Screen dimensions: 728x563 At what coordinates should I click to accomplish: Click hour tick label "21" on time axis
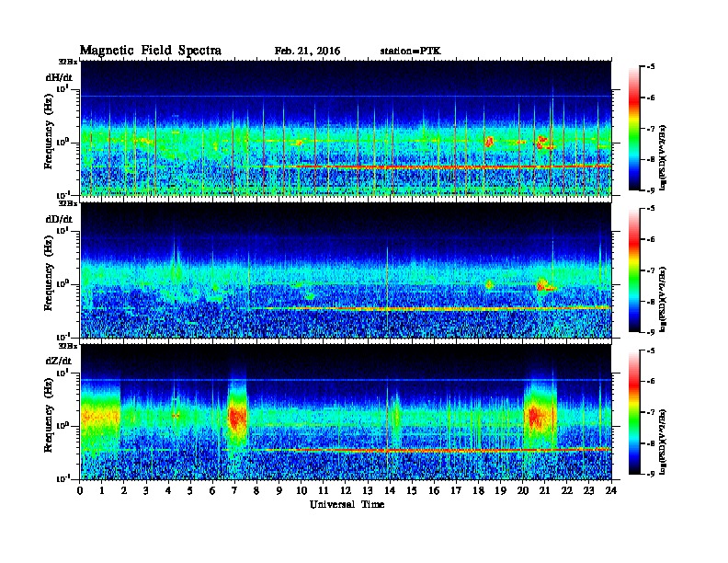point(544,490)
